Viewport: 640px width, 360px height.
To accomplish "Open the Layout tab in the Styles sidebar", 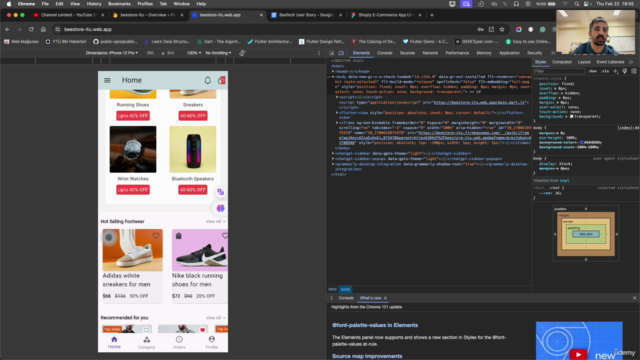I will point(584,62).
